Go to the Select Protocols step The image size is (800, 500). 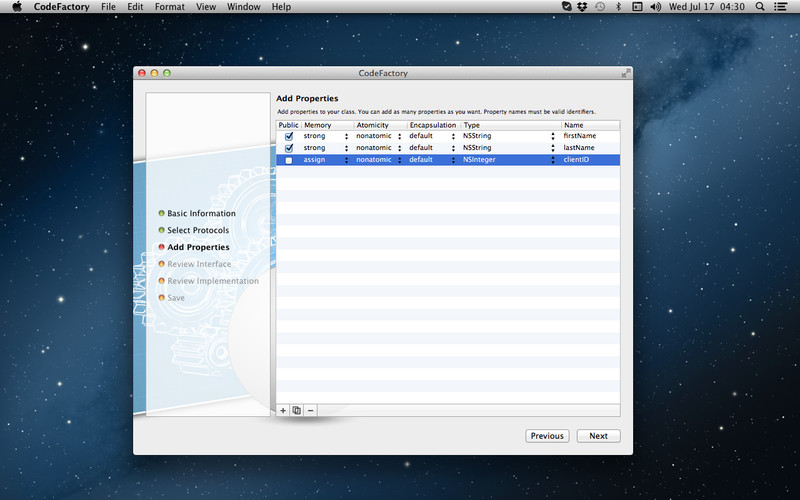click(198, 230)
